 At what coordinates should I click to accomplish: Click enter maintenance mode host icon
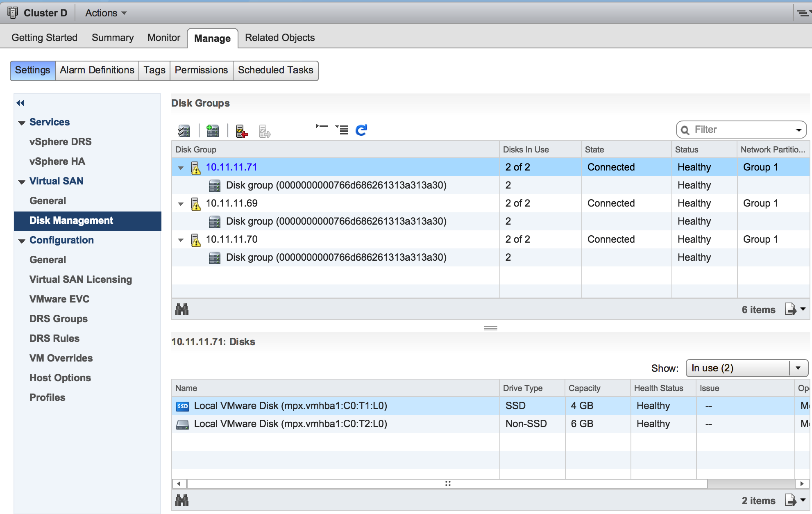(x=242, y=131)
